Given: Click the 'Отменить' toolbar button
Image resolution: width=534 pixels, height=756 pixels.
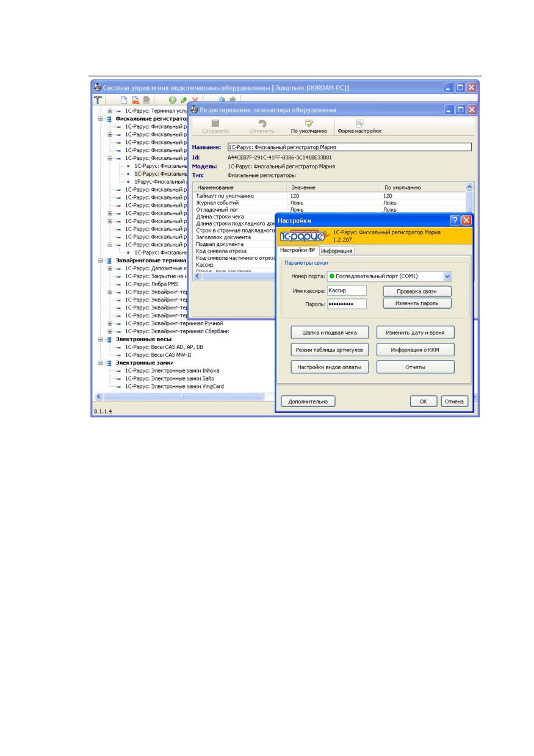Looking at the screenshot, I should 262,126.
